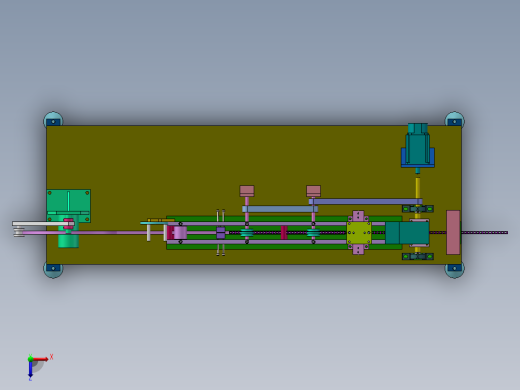Select the short light-blue bar between knobs
This screenshot has height=390, width=520.
[280, 209]
